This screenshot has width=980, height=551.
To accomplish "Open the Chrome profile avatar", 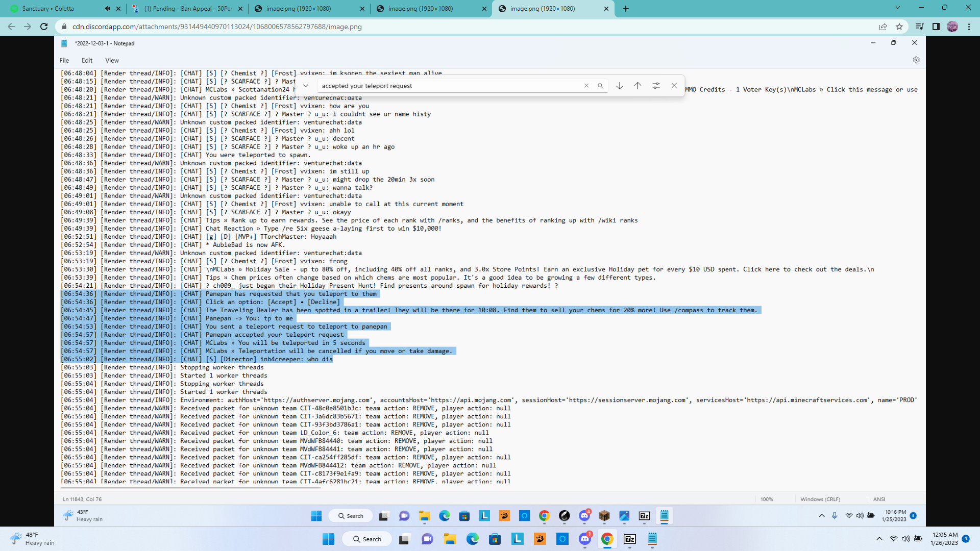I will (952, 27).
